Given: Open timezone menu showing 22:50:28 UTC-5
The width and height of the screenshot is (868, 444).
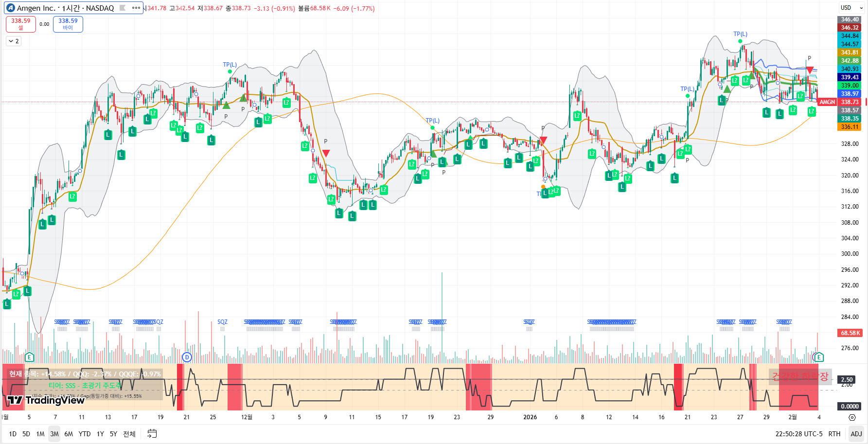Looking at the screenshot, I should (x=799, y=434).
